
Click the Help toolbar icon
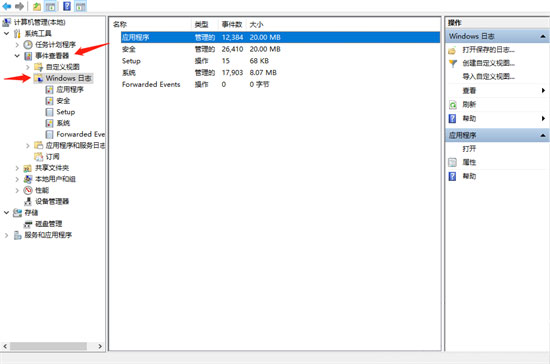click(x=67, y=6)
